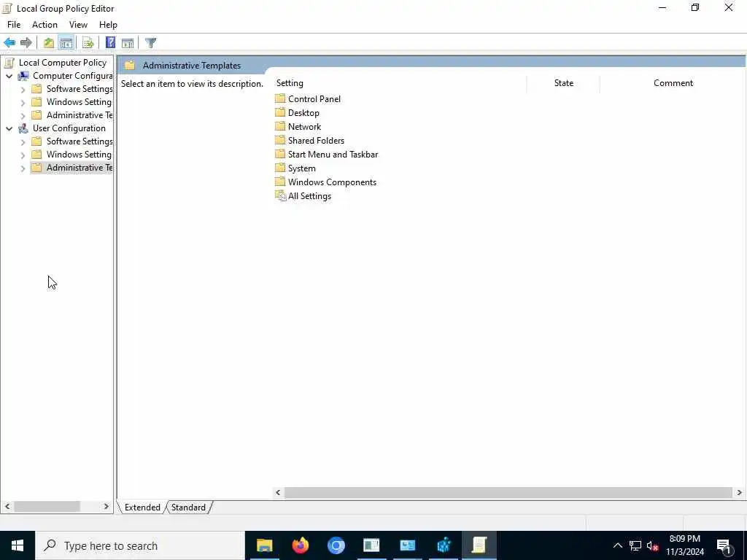
Task: Click the Back arrow toolbar button
Action: click(x=9, y=43)
